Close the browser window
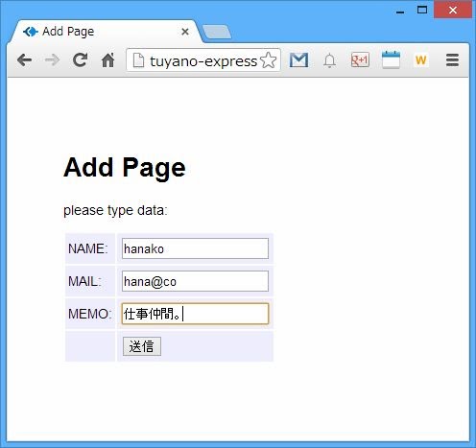Screen dimensions: 476x448 tap(453, 11)
